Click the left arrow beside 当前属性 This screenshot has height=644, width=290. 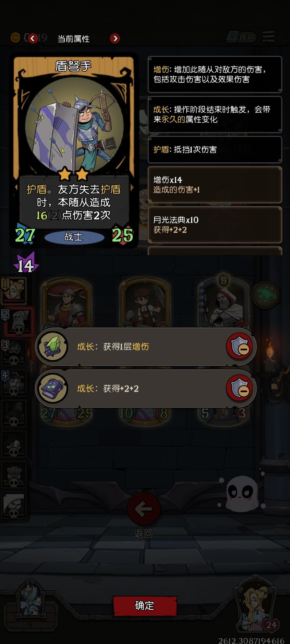[33, 38]
